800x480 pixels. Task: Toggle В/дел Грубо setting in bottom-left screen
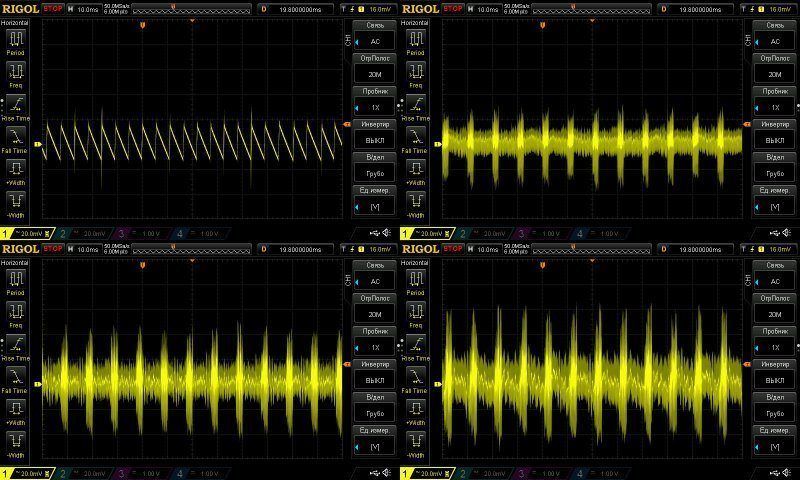click(x=375, y=407)
